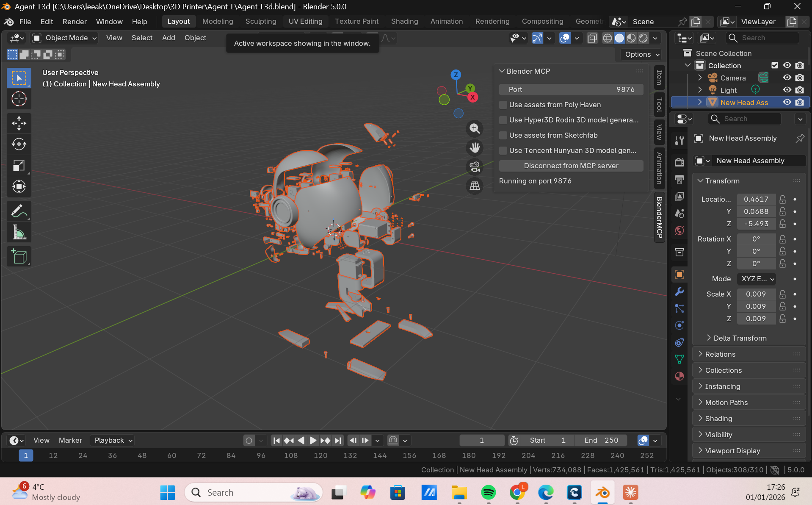The width and height of the screenshot is (812, 505).
Task: Select the Scale tool
Action: [x=19, y=166]
